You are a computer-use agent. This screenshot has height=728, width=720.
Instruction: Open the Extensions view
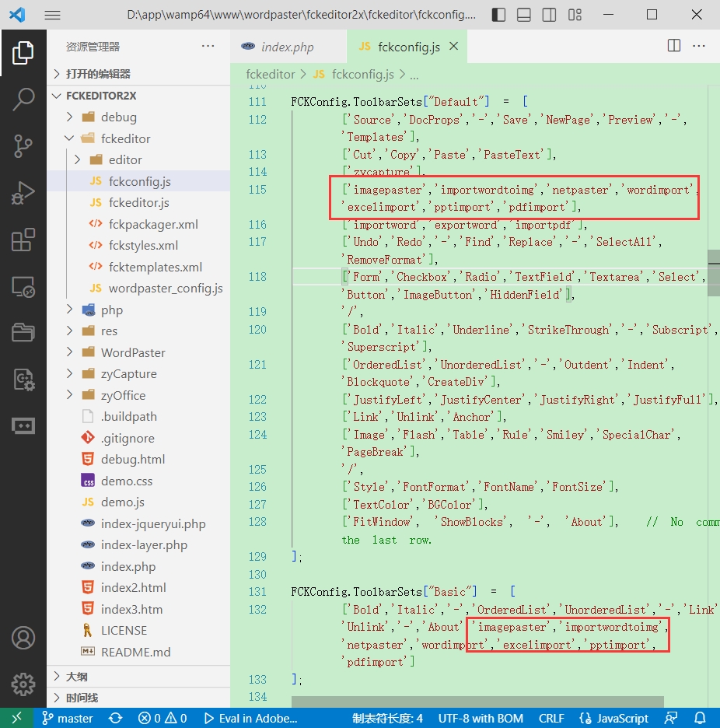click(x=23, y=240)
